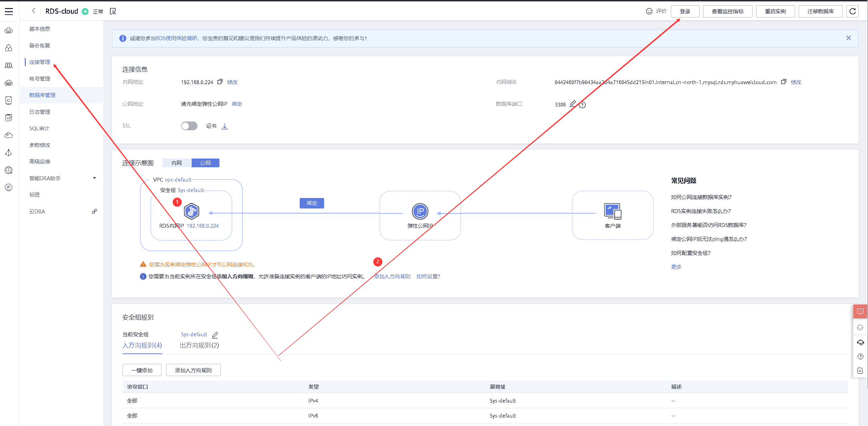Click the help icon beside database port

pos(582,105)
